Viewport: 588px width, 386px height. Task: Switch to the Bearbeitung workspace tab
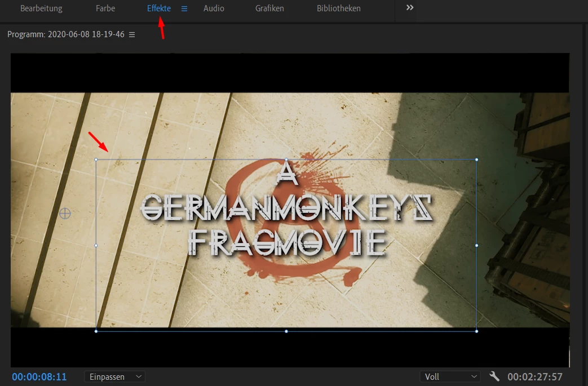click(x=41, y=8)
